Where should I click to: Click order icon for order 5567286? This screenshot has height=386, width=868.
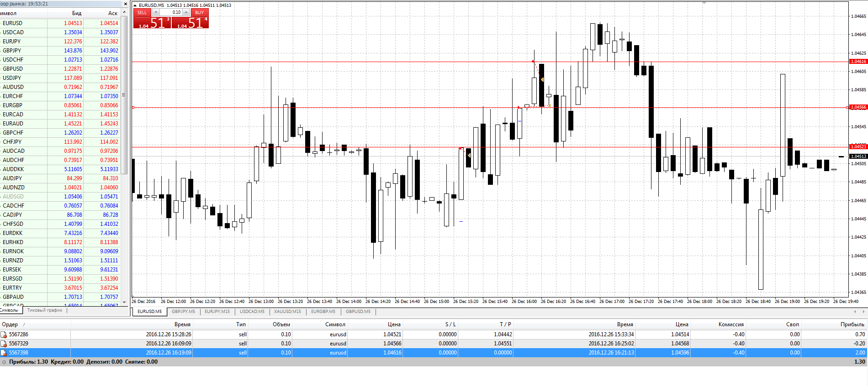click(4, 334)
